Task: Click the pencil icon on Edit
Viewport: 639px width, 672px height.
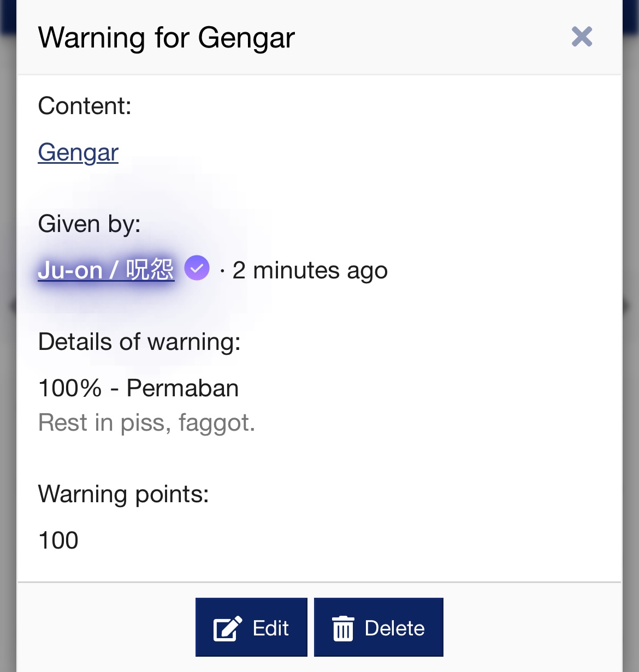Action: click(227, 628)
